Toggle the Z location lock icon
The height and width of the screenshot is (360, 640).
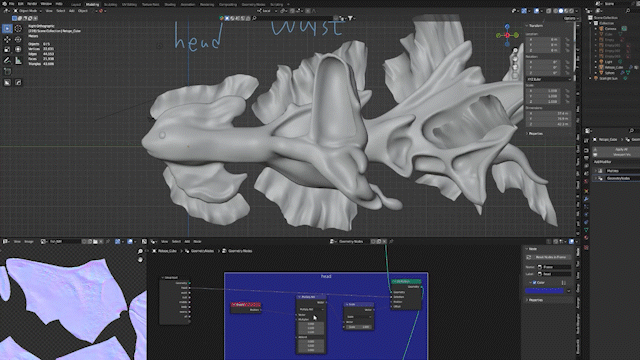click(x=567, y=50)
